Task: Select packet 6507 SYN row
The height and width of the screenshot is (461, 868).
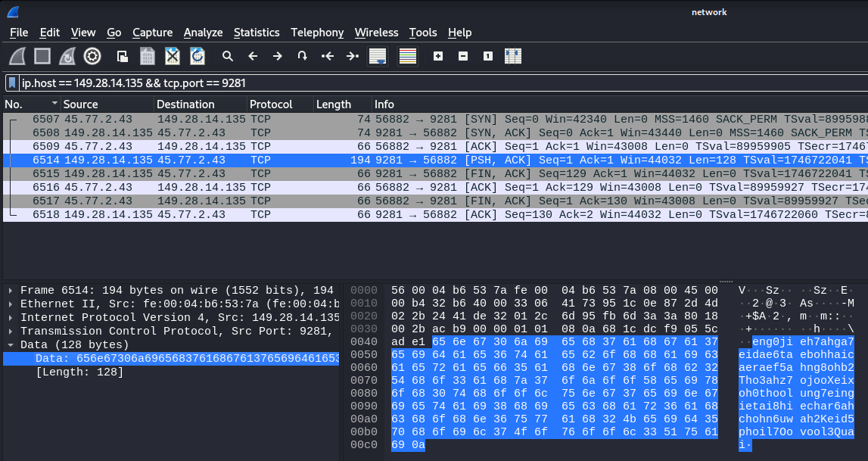Action: [435, 119]
